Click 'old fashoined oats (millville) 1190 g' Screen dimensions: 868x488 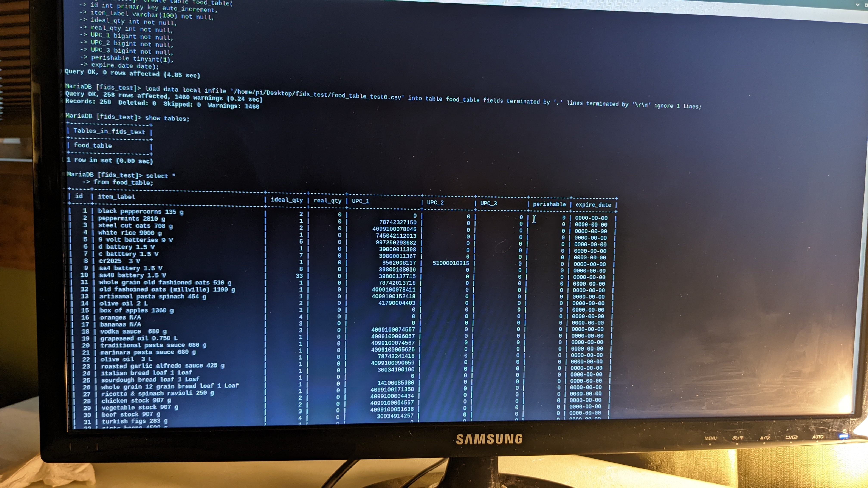coord(167,289)
